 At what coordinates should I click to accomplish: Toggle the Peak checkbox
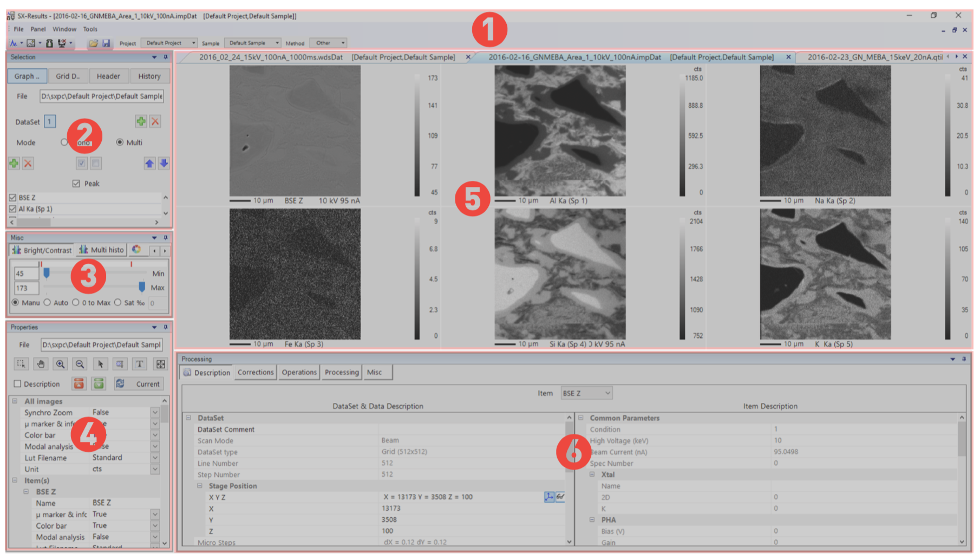[76, 184]
